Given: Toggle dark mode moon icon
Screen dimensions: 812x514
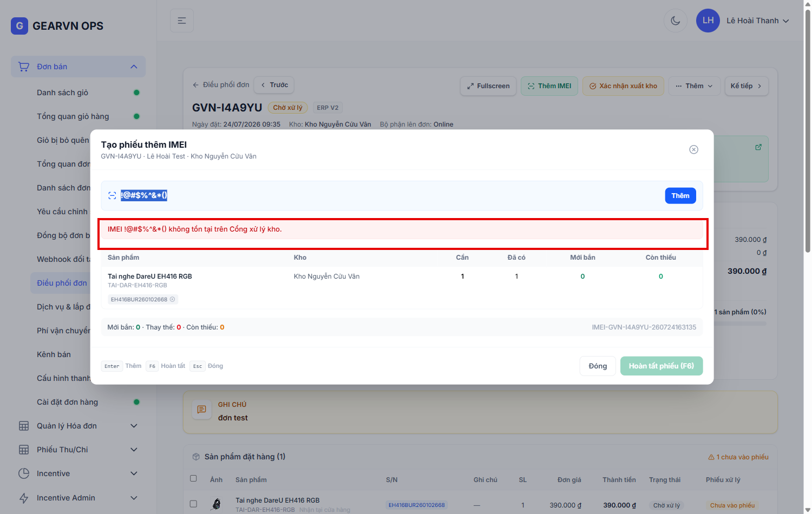Looking at the screenshot, I should (675, 21).
